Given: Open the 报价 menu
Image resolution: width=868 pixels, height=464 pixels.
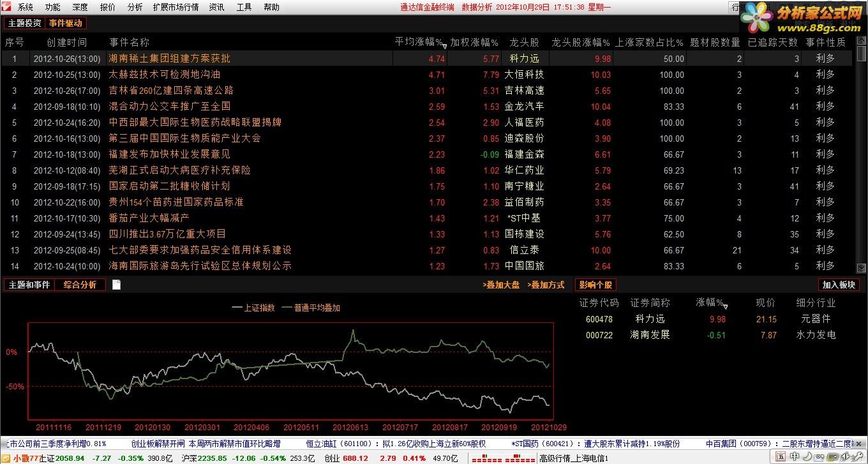Looking at the screenshot, I should [x=108, y=7].
